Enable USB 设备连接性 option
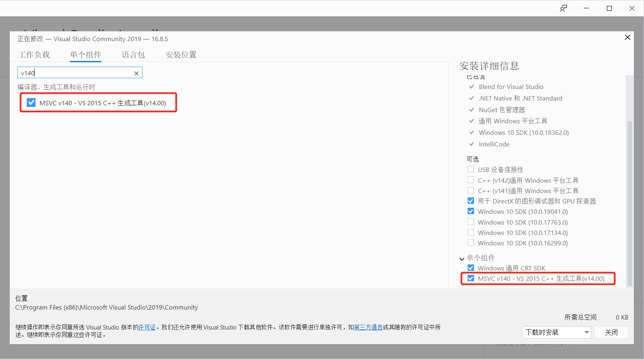This screenshot has width=644, height=359. [x=471, y=169]
